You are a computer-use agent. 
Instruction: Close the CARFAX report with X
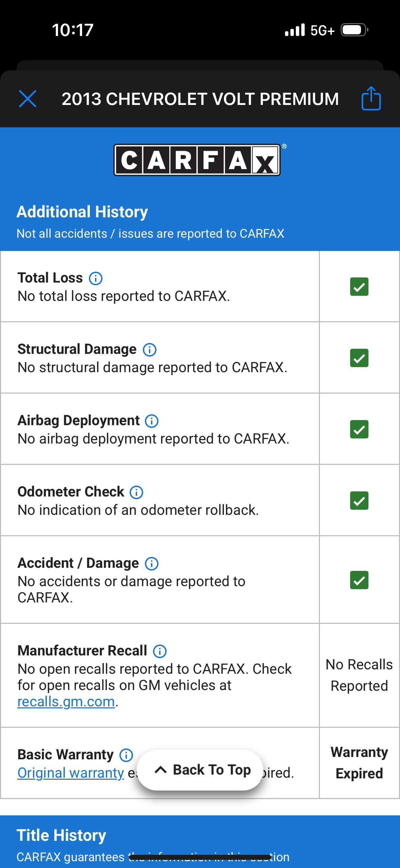click(27, 99)
